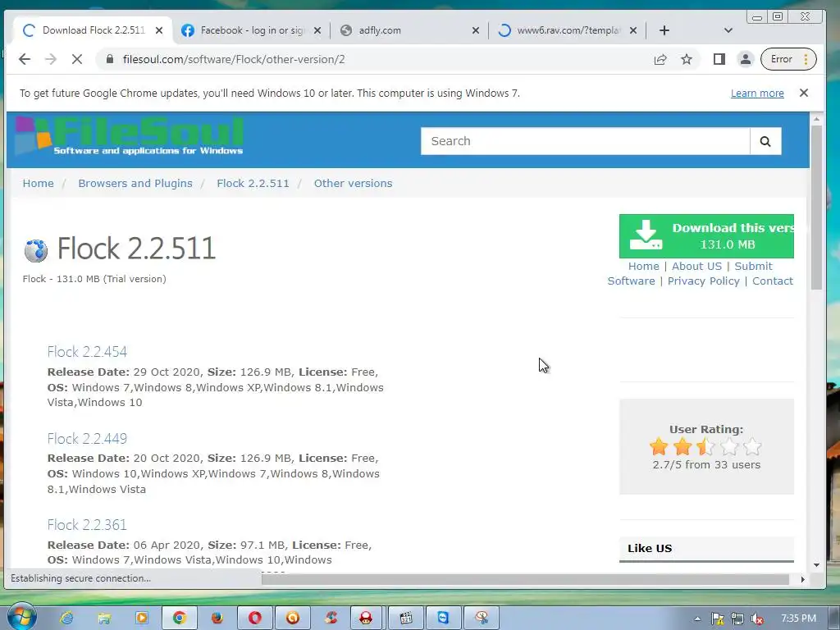Viewport: 840px width, 630px height.
Task: Close the adfly.com tab
Action: (x=475, y=30)
